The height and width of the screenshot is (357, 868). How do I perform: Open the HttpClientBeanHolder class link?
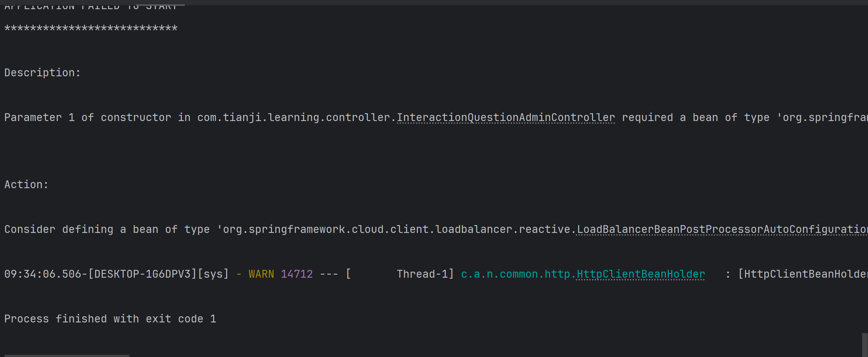click(x=641, y=274)
